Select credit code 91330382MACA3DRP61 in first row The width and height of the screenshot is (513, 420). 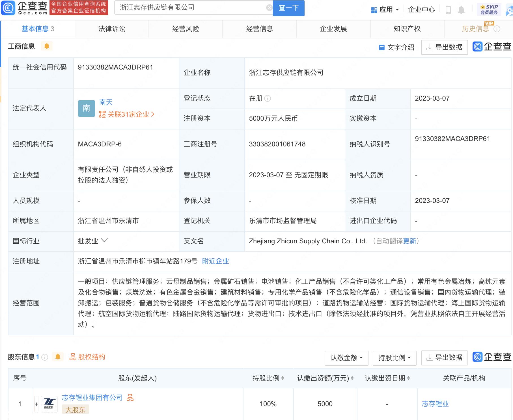point(115,67)
